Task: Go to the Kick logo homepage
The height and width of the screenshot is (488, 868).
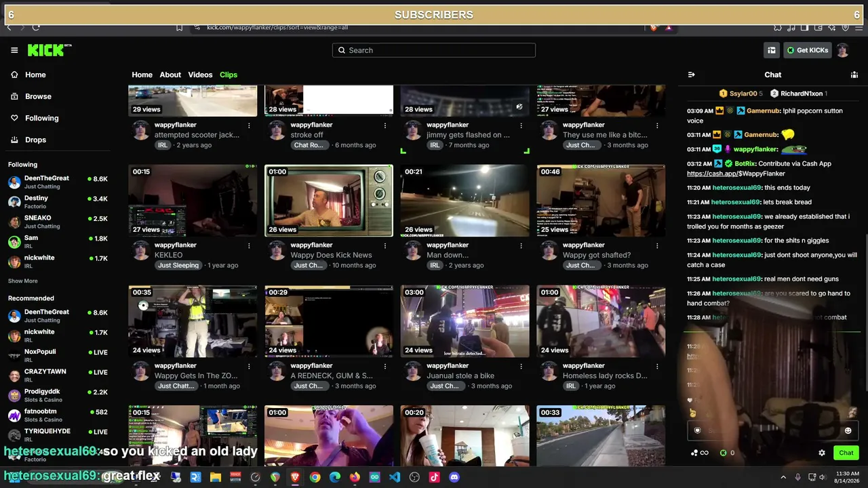Action: point(50,50)
